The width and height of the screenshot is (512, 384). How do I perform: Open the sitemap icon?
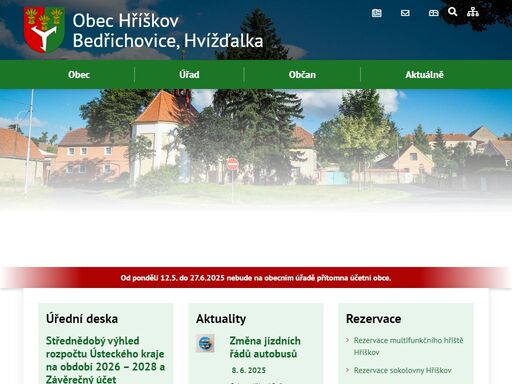(x=473, y=12)
